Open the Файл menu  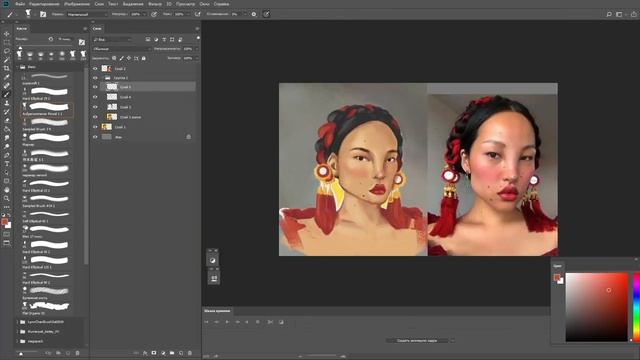click(20, 4)
